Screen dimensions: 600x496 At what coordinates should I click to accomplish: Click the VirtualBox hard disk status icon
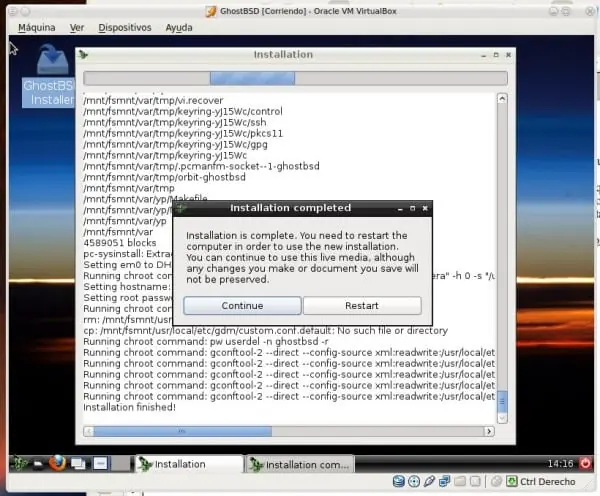coord(399,481)
